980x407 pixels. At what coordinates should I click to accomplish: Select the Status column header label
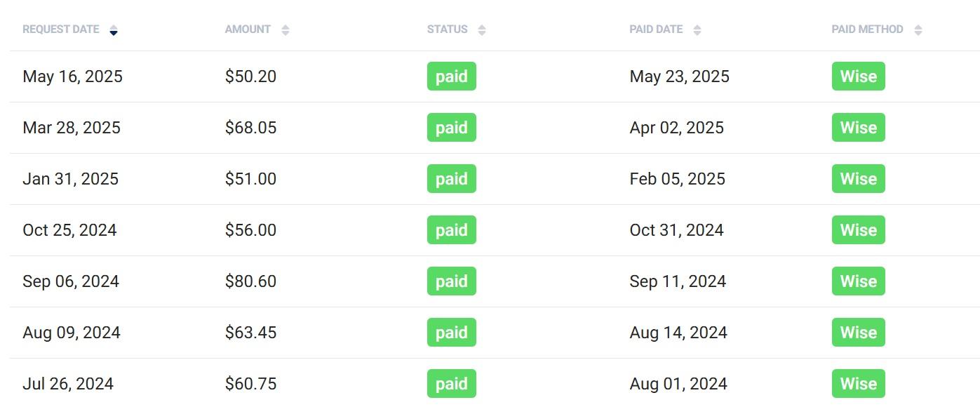coord(448,29)
